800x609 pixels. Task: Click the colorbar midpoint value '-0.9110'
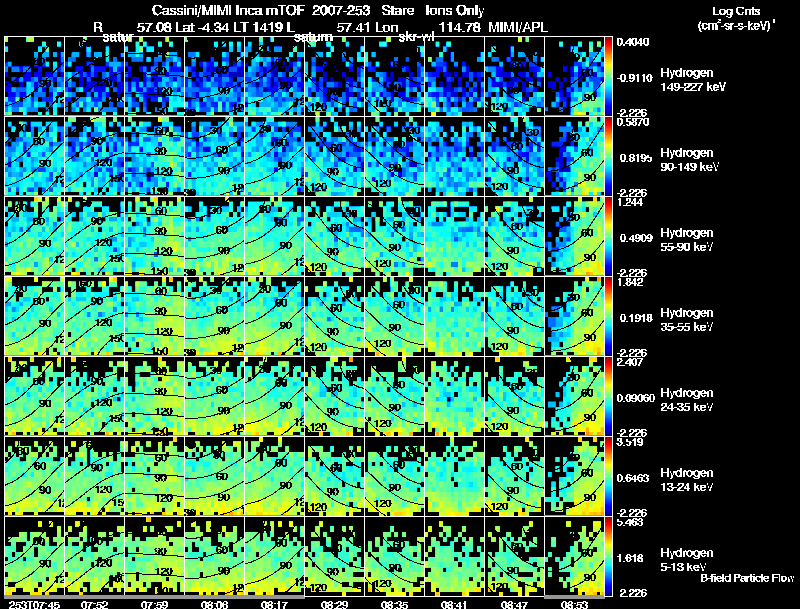click(634, 78)
